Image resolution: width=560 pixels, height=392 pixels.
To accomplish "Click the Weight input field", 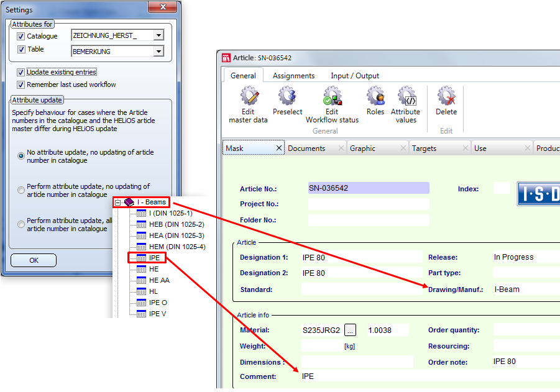I will coord(322,345).
